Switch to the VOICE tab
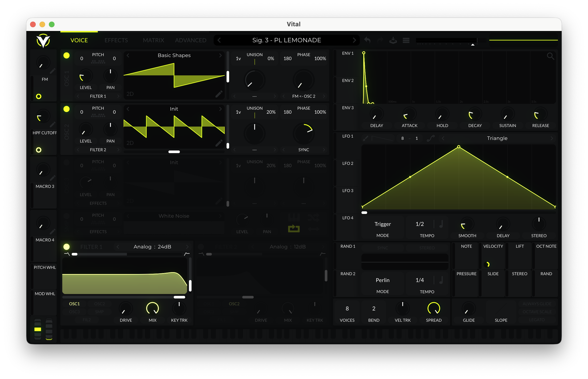The height and width of the screenshot is (379, 588). (x=79, y=40)
